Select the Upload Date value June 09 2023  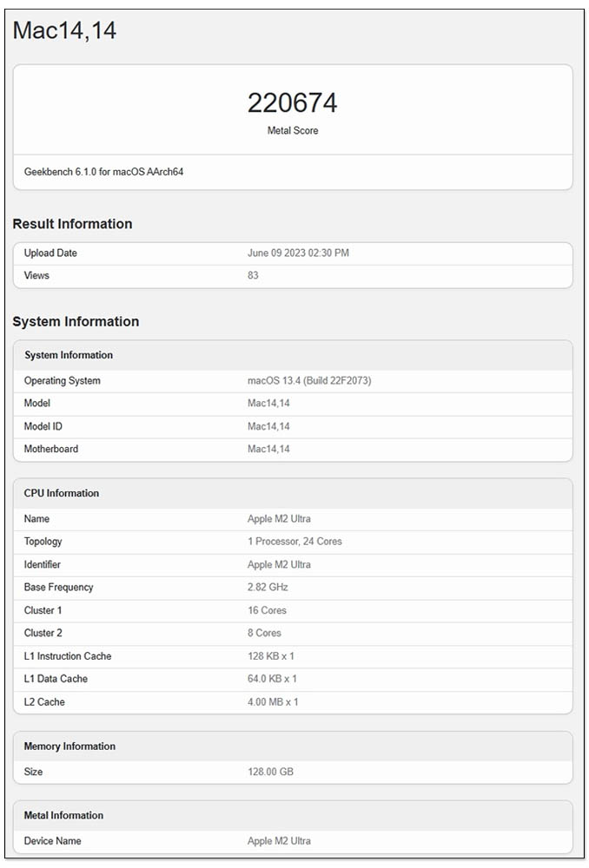click(298, 253)
